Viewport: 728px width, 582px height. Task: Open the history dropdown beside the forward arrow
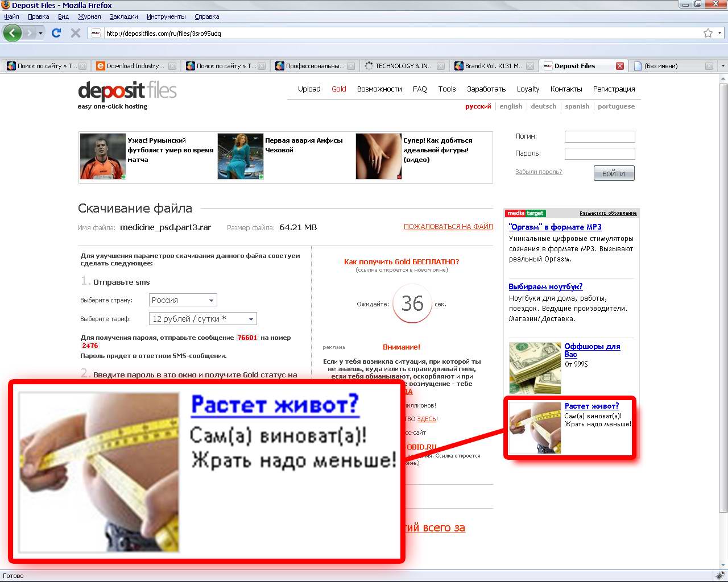(40, 33)
